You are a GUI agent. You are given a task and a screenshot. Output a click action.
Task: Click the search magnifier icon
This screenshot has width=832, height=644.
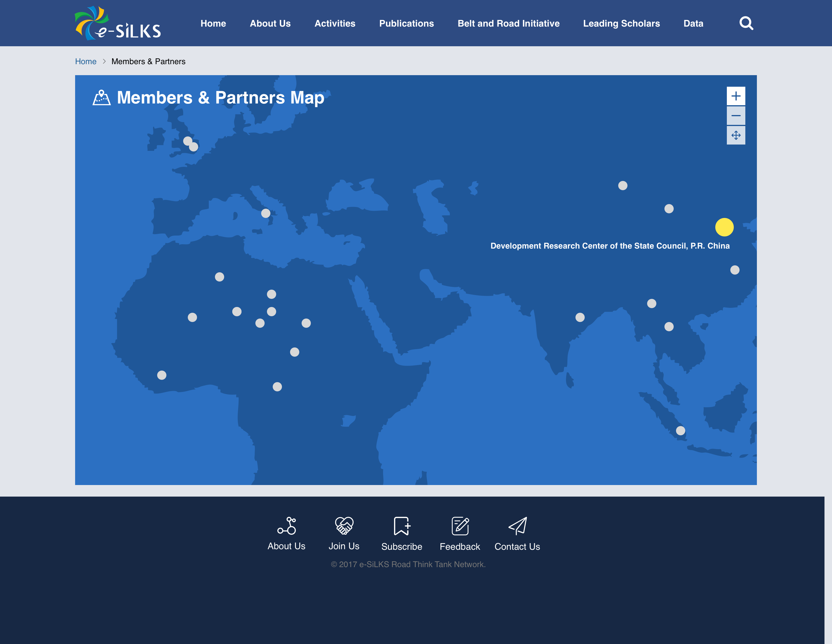coord(746,23)
